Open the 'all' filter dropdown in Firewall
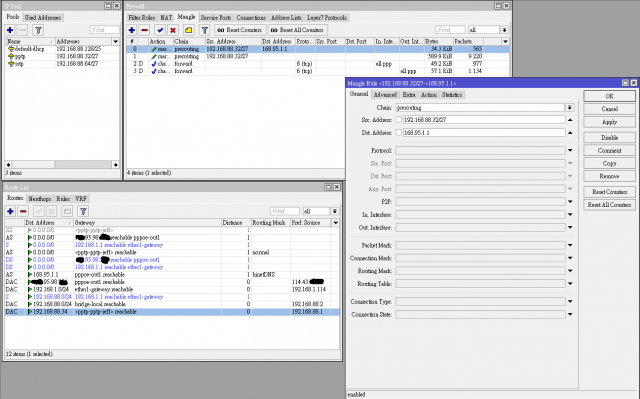 pos(504,30)
